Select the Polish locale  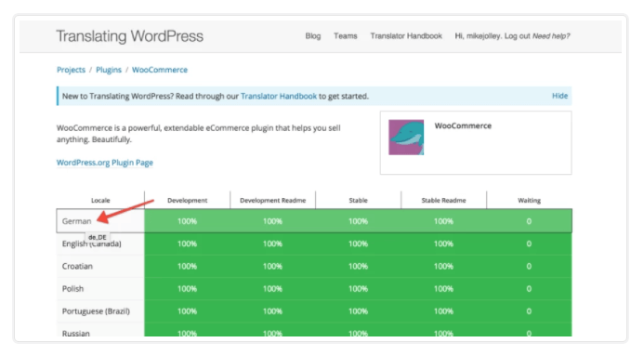[72, 289]
